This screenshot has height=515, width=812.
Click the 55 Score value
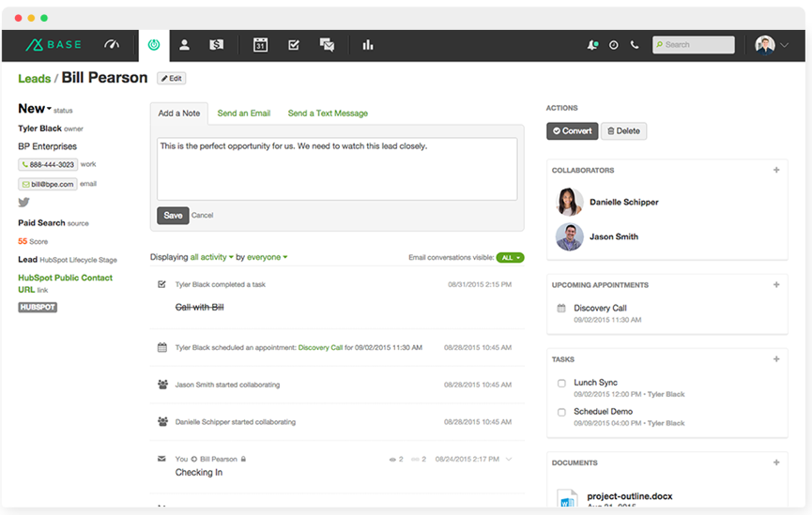click(x=23, y=242)
